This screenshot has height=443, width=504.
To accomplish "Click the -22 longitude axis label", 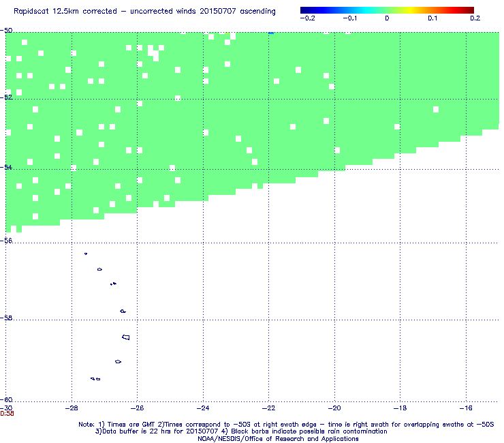I will click(269, 408).
